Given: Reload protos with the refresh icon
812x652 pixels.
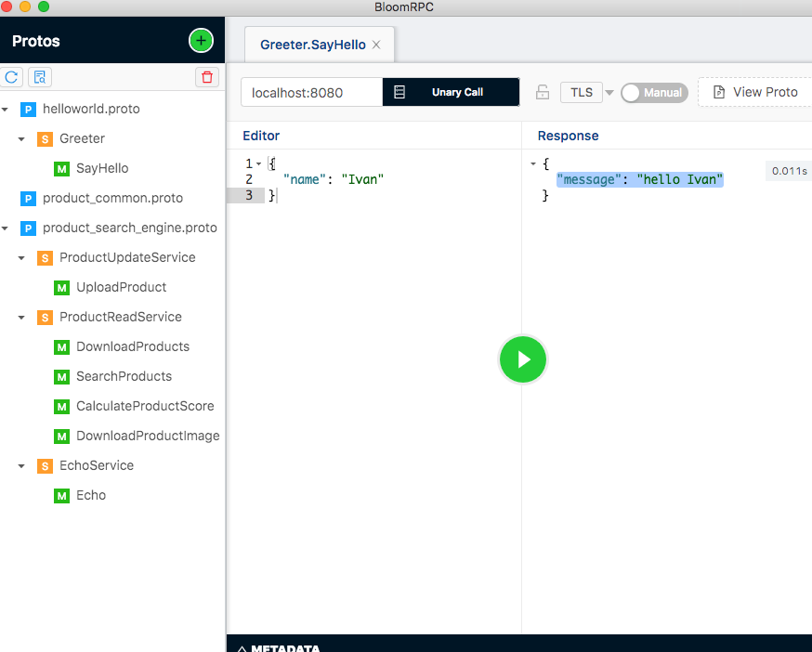Looking at the screenshot, I should tap(11, 77).
